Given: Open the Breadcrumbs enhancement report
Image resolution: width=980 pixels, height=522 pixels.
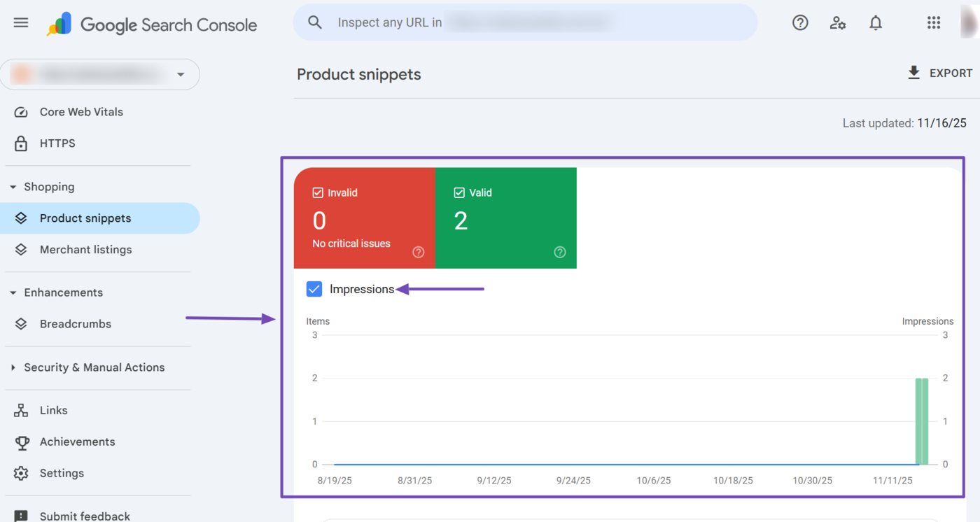Looking at the screenshot, I should [x=76, y=323].
